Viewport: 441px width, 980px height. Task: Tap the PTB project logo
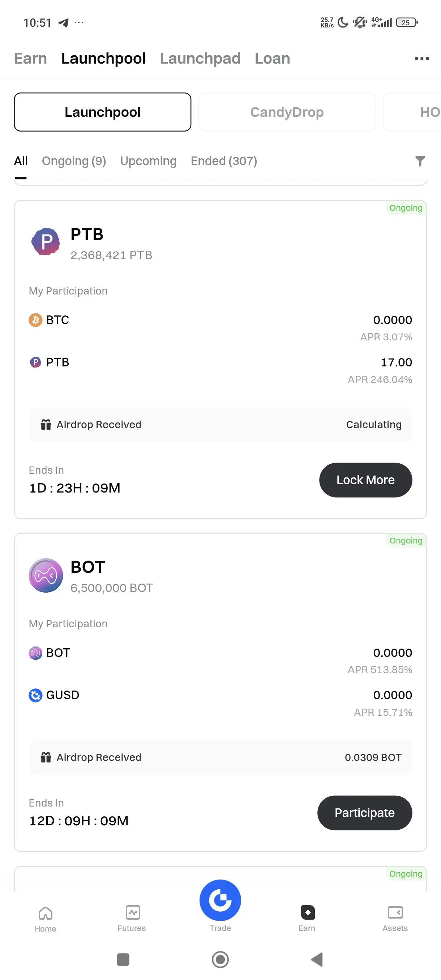[46, 242]
